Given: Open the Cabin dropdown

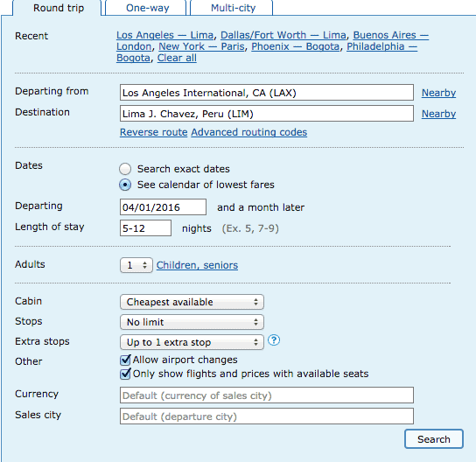Looking at the screenshot, I should (192, 302).
